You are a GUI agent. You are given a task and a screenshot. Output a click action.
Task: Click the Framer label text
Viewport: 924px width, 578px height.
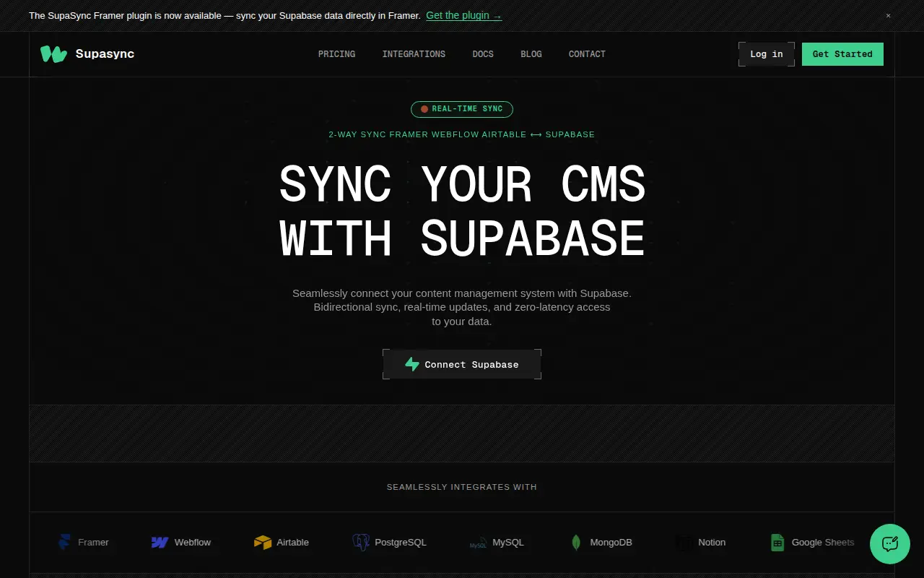point(93,543)
